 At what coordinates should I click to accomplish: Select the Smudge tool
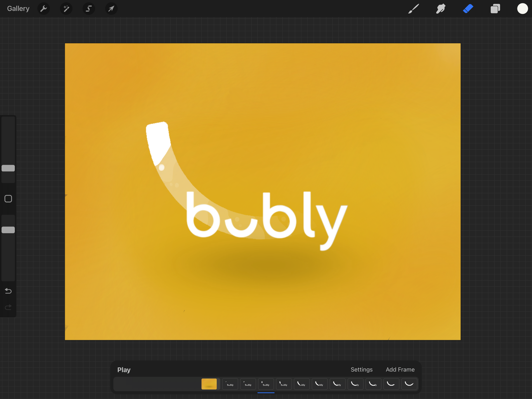click(441, 9)
